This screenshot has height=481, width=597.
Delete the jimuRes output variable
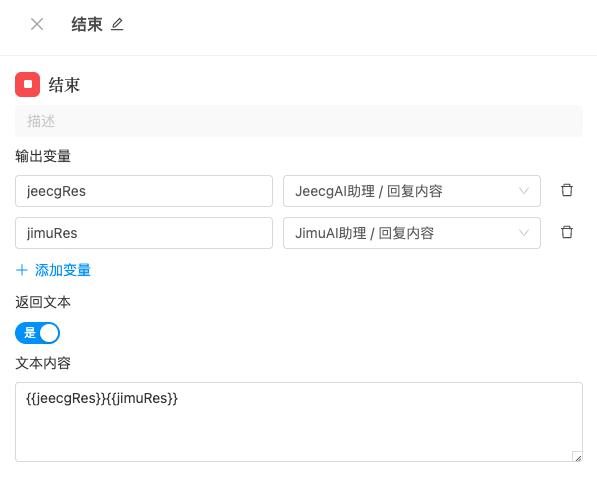pyautogui.click(x=567, y=232)
